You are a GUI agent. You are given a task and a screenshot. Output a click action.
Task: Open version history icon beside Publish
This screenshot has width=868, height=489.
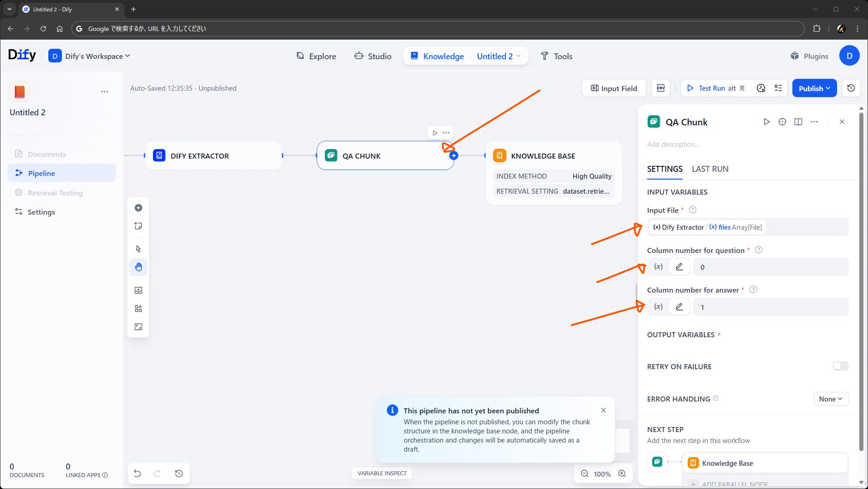[851, 88]
